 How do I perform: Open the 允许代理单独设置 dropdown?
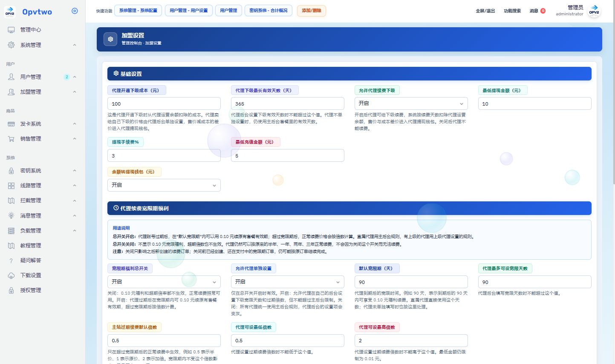(288, 282)
